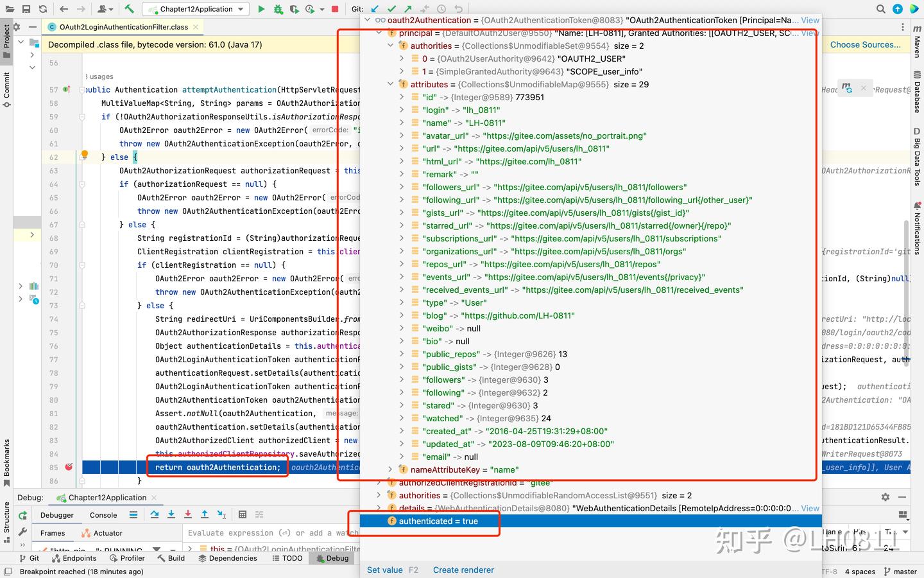This screenshot has width=924, height=578.
Task: Click "Choose Sources..." on the decompiled file banner
Action: [x=864, y=44]
